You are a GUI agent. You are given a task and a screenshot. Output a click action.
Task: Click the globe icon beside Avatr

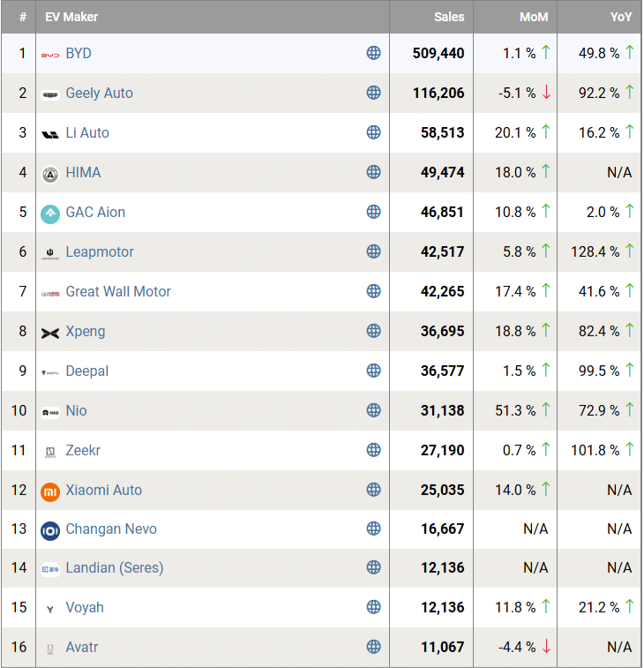374,647
